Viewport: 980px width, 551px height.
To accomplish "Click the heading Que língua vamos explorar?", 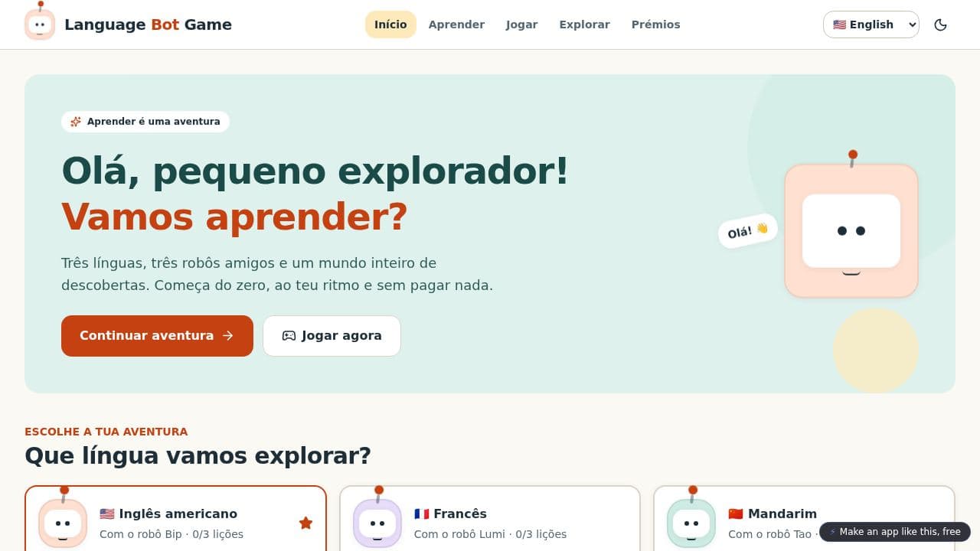I will [x=198, y=456].
